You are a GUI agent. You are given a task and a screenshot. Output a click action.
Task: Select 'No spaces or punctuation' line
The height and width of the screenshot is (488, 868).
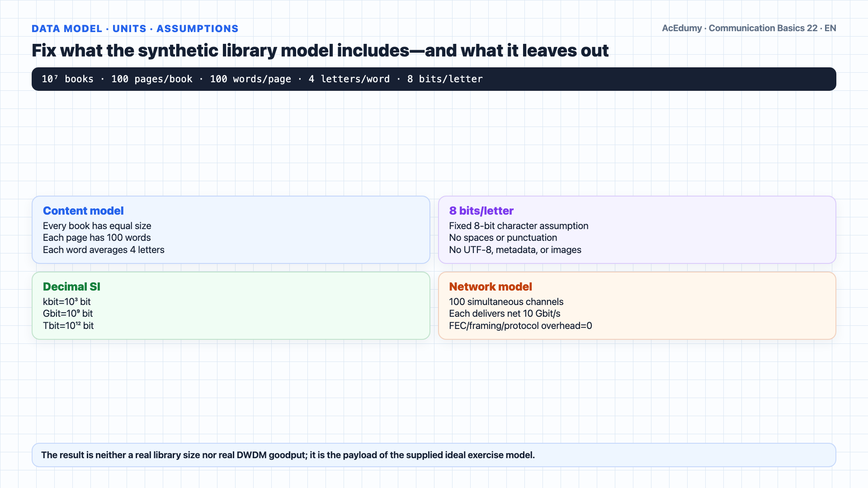503,238
